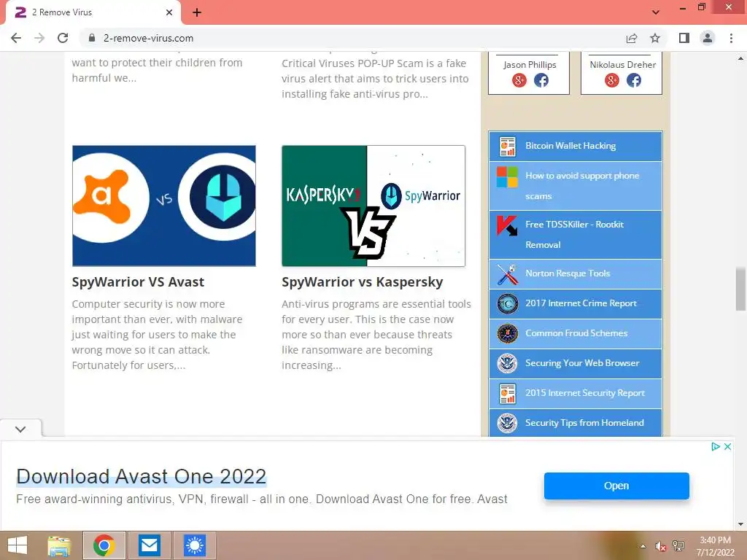Close the 2 Remove Virus tab

point(169,12)
